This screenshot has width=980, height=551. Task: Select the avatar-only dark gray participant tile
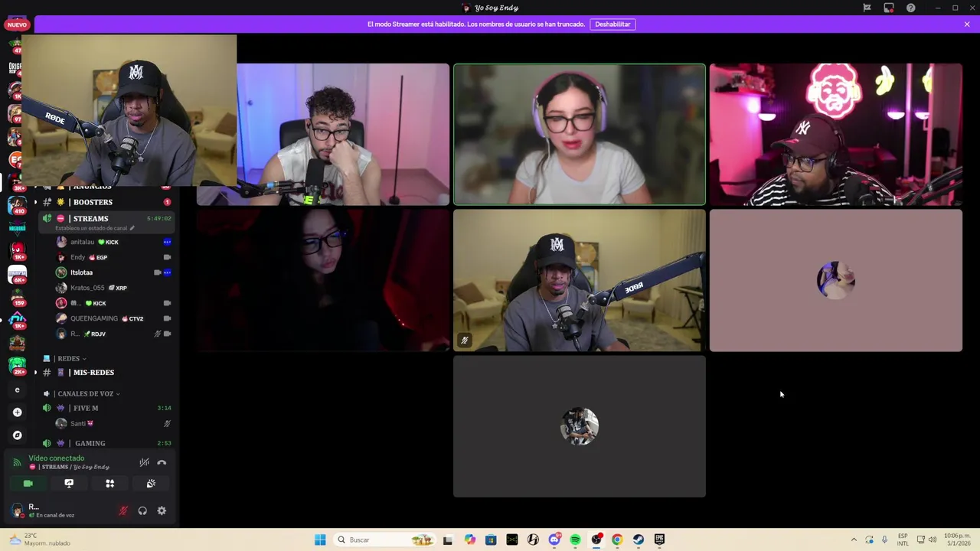point(580,426)
